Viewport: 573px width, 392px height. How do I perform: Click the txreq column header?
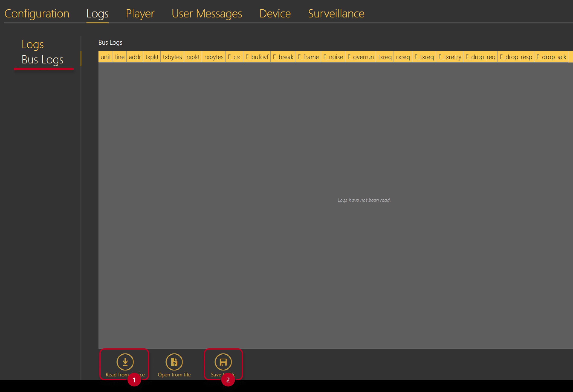tap(385, 57)
